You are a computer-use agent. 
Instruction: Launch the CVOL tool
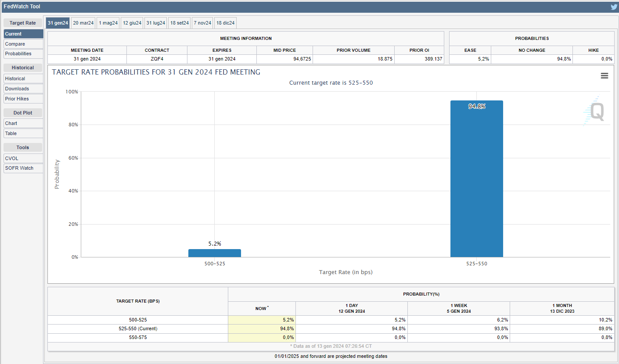click(x=23, y=158)
